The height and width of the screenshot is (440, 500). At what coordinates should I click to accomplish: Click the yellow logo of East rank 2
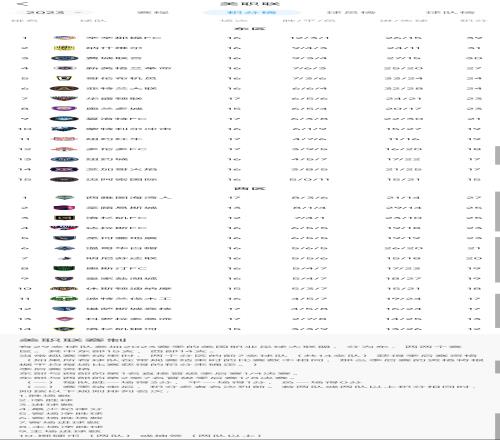tap(64, 48)
